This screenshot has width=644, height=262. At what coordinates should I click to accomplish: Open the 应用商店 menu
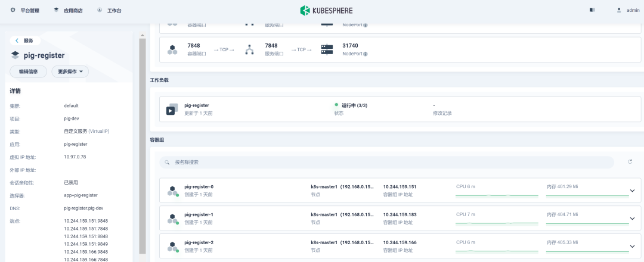(68, 10)
